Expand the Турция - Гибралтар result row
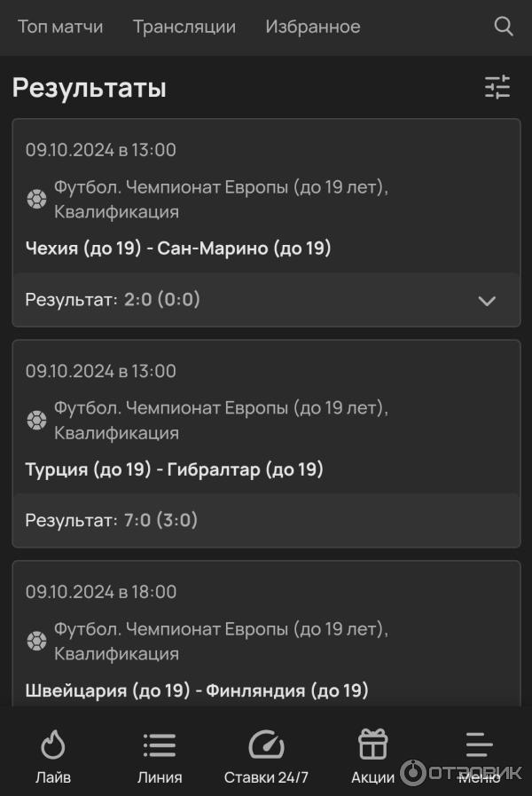This screenshot has width=532, height=796. pyautogui.click(x=266, y=521)
